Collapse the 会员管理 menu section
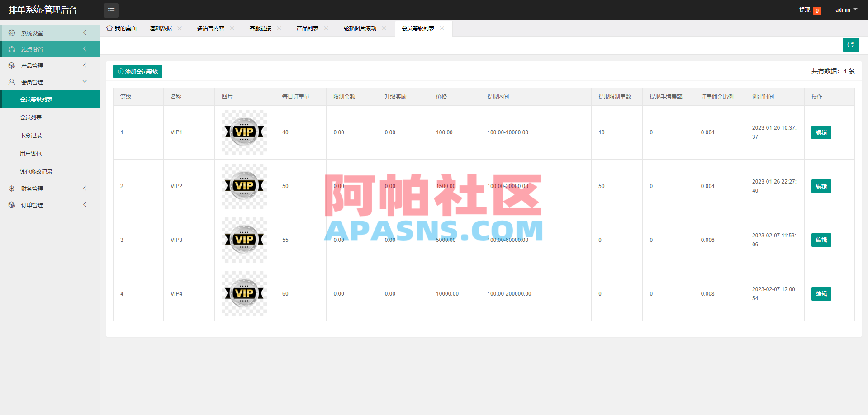Screen dimensions: 868x415 (84, 81)
